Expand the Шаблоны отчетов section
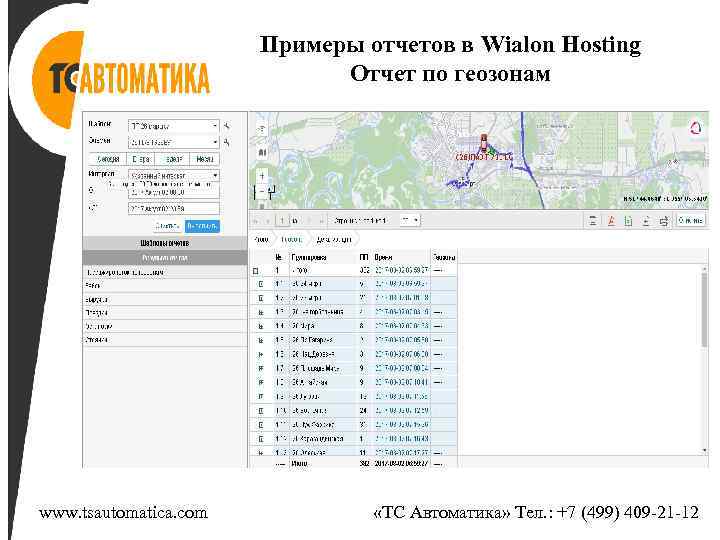 click(x=165, y=243)
